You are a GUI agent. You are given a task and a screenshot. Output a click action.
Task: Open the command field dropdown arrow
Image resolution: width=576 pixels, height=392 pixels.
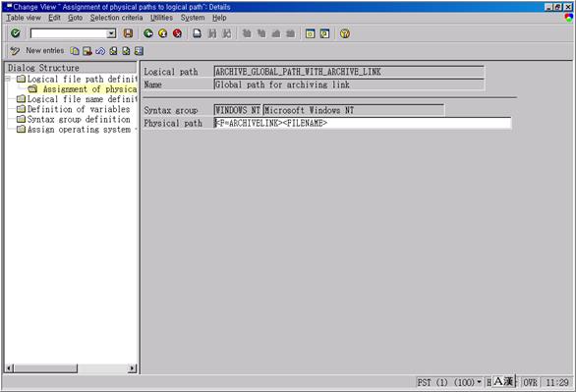[111, 33]
